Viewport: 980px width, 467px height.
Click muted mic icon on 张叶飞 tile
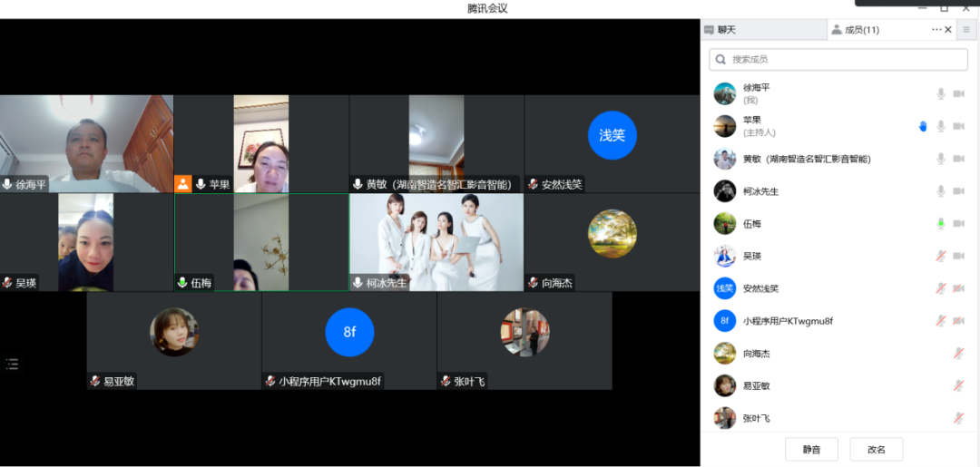(x=445, y=381)
